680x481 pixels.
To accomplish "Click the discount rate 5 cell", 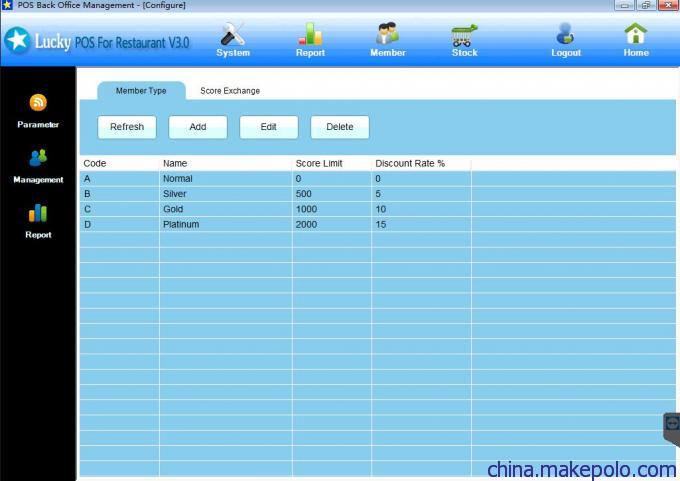I will tap(421, 194).
